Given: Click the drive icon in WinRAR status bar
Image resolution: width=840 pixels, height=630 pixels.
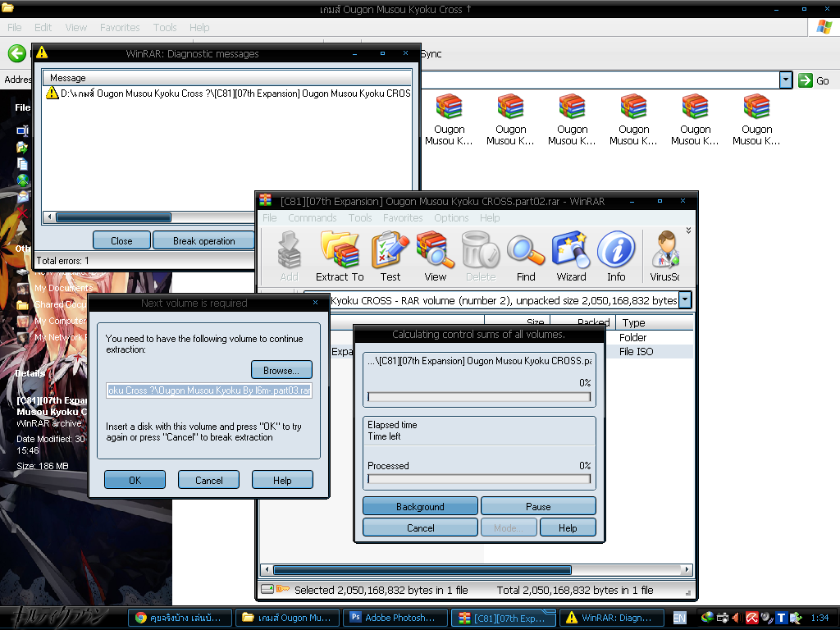Looking at the screenshot, I should tap(267, 589).
